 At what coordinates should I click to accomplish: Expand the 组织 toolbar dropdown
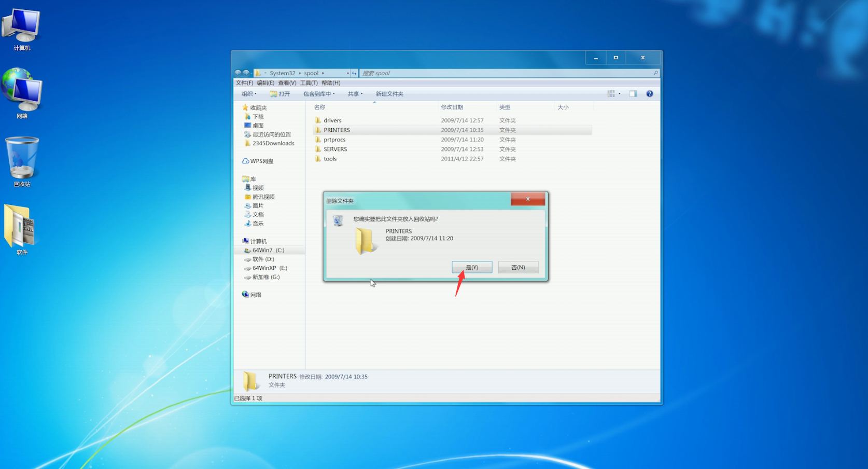point(249,94)
